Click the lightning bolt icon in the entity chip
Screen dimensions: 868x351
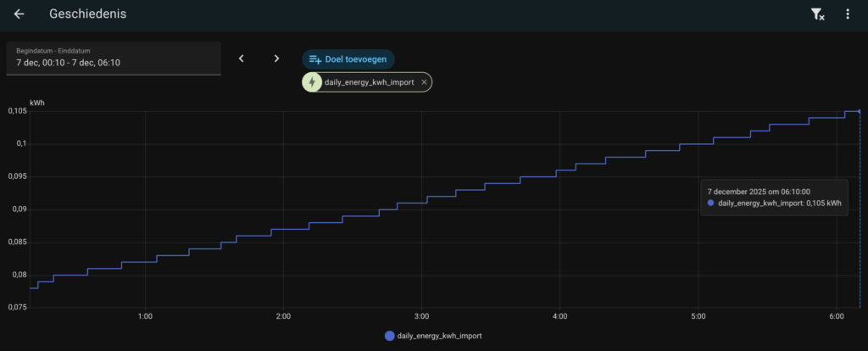[313, 82]
